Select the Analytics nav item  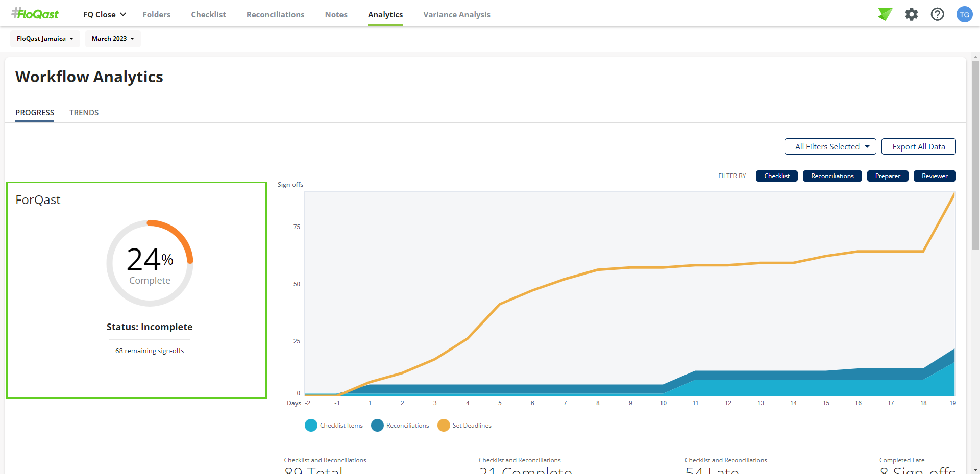385,14
